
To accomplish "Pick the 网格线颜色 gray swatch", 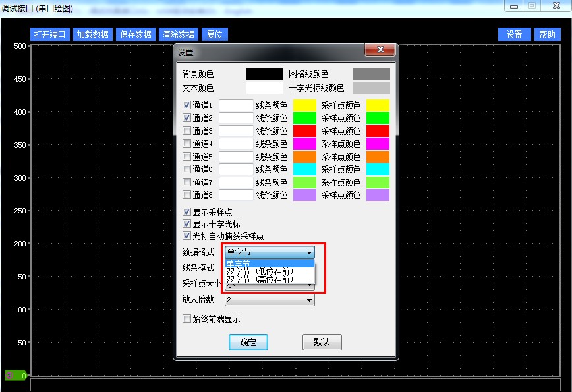I will coord(372,74).
